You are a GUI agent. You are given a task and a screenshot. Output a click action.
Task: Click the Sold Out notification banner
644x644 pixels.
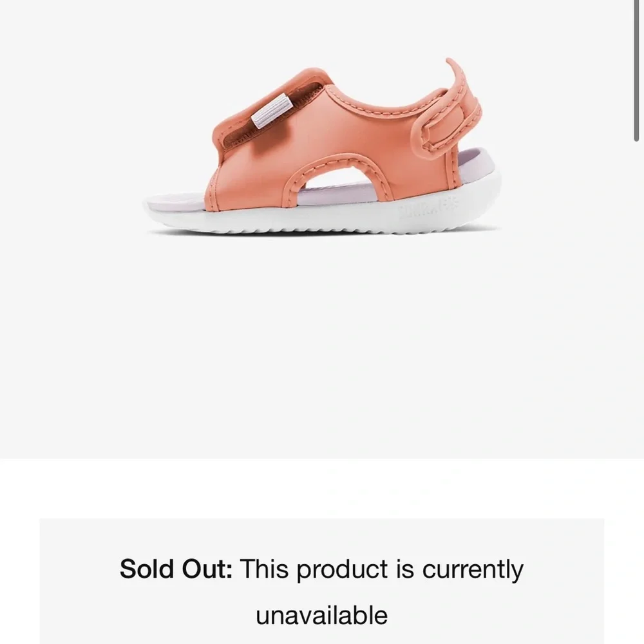pos(321,581)
